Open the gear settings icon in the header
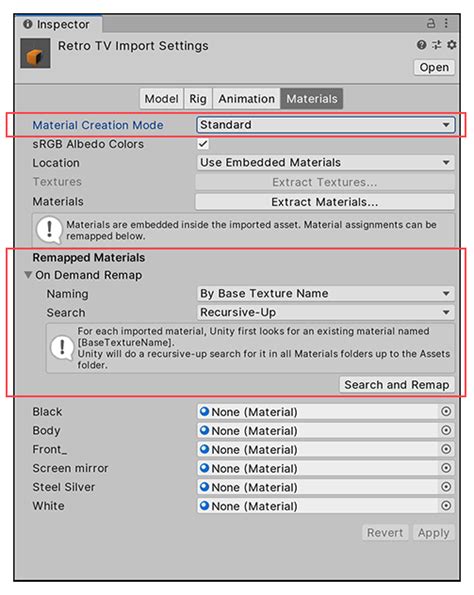Image resolution: width=474 pixels, height=595 pixels. [451, 45]
